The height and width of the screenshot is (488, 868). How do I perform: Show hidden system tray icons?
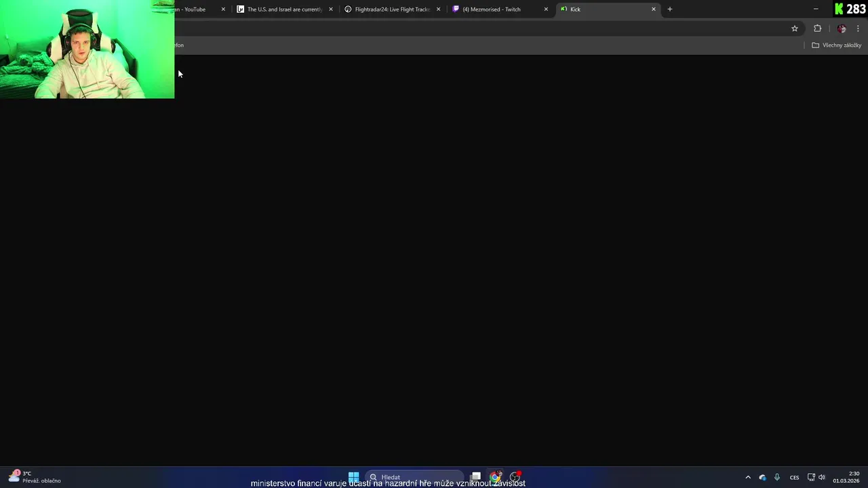(x=748, y=477)
